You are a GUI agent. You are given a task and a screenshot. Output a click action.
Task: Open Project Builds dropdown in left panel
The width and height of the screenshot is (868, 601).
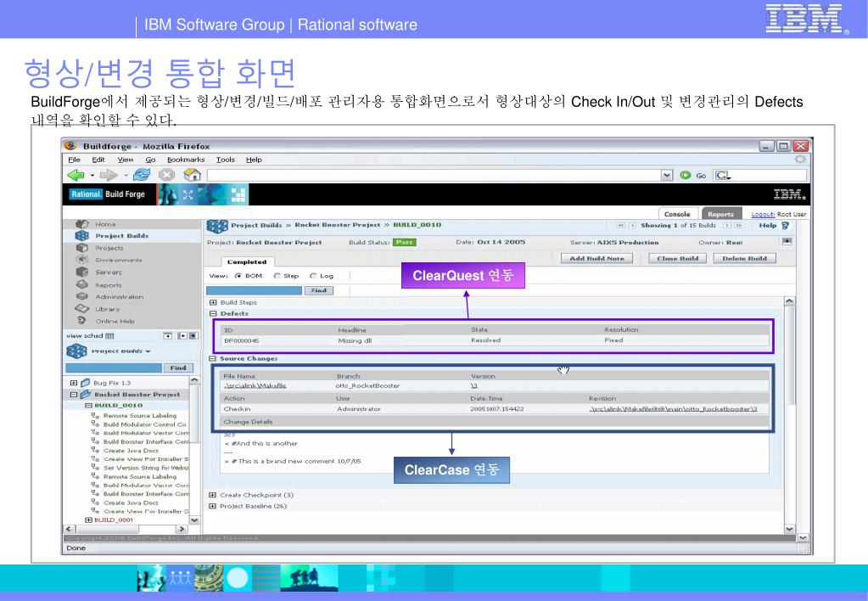(x=148, y=351)
